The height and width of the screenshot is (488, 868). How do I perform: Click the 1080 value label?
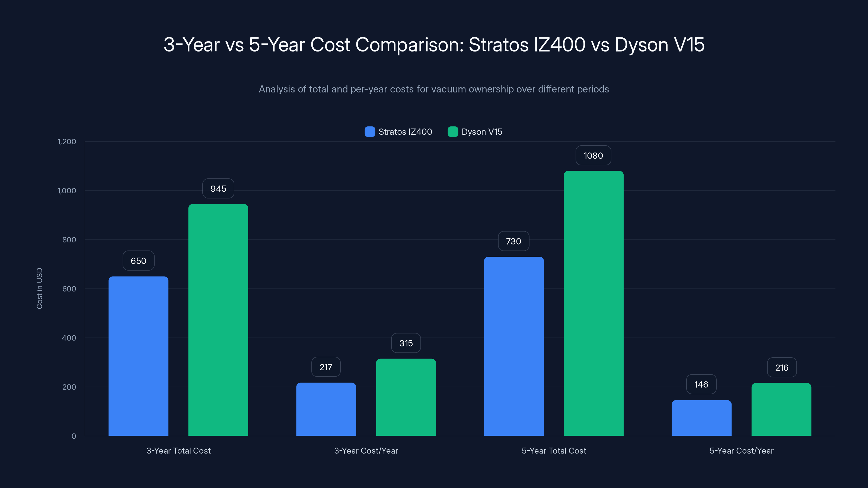pyautogui.click(x=593, y=155)
